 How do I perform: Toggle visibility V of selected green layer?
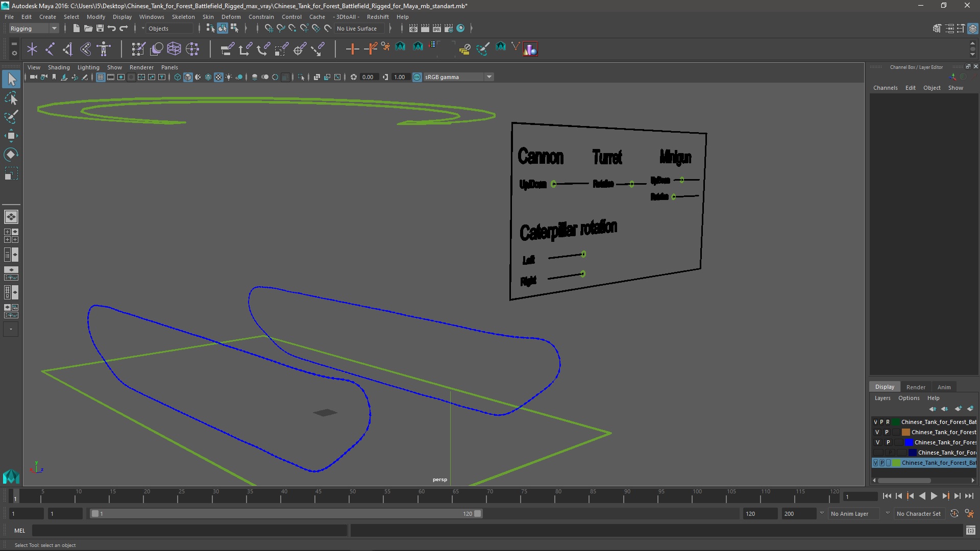point(876,463)
